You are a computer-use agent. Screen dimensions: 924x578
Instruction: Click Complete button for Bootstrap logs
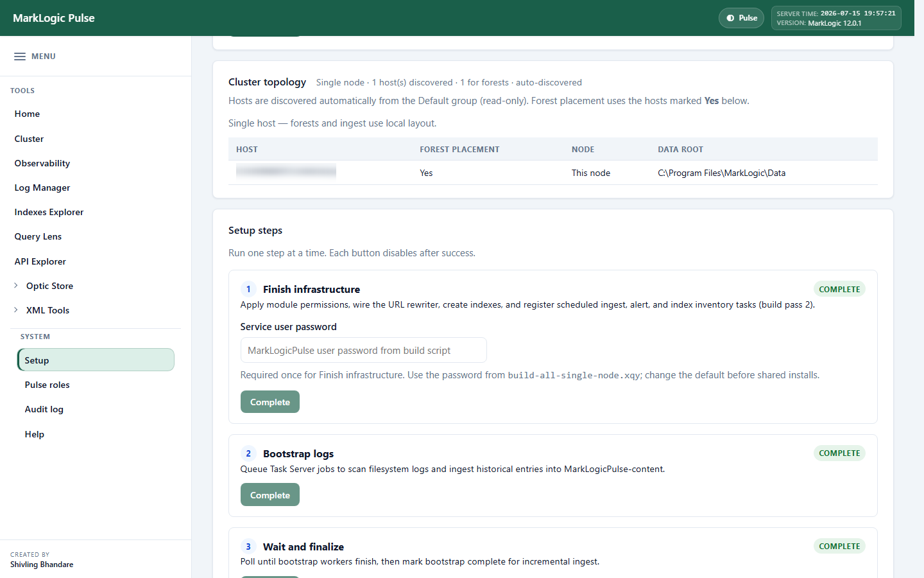(x=270, y=495)
